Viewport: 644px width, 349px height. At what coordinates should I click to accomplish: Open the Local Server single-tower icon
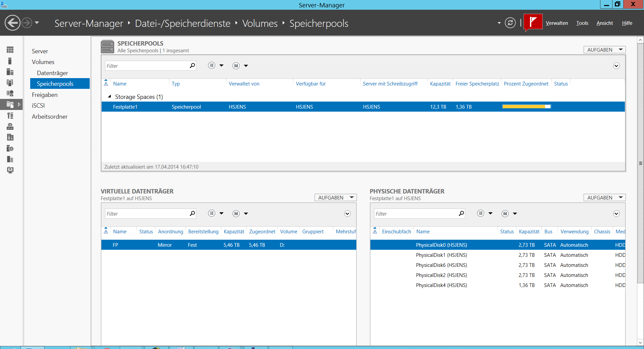(10, 61)
